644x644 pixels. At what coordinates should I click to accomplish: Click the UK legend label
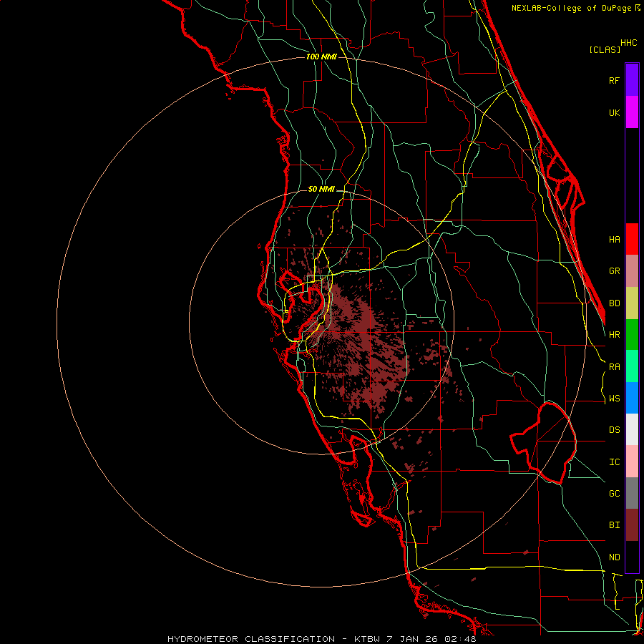pyautogui.click(x=615, y=112)
